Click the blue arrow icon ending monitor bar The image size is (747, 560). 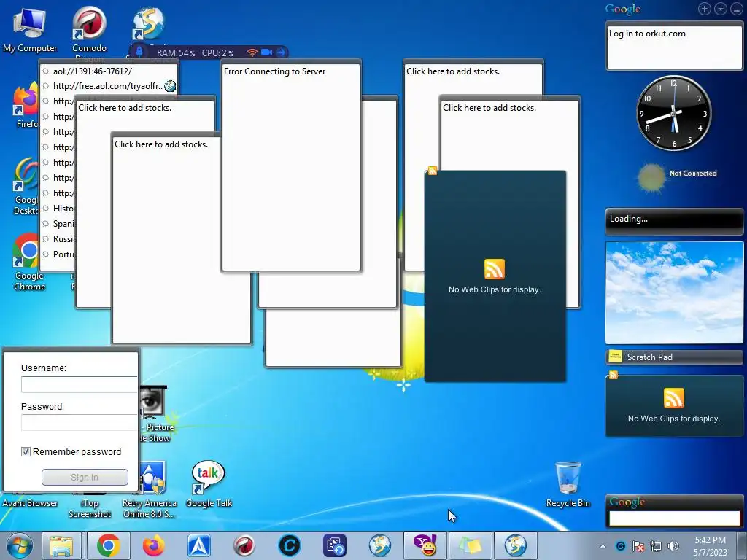coord(281,52)
